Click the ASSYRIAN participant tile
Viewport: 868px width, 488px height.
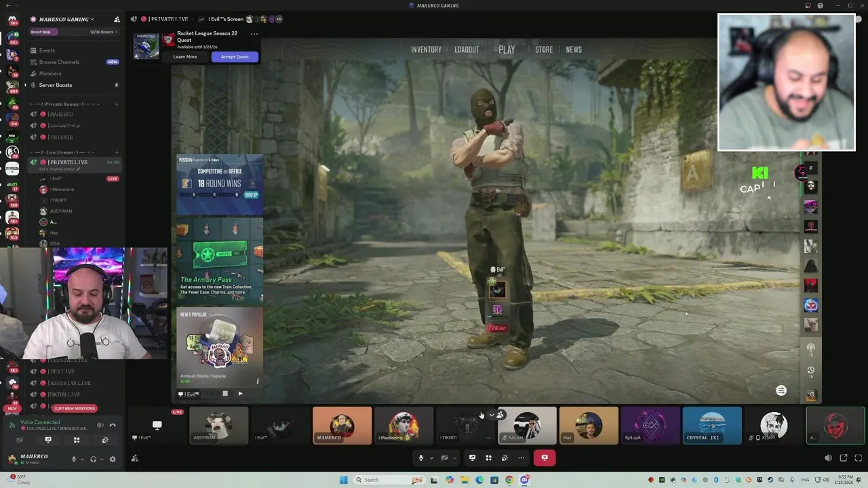pos(218,426)
